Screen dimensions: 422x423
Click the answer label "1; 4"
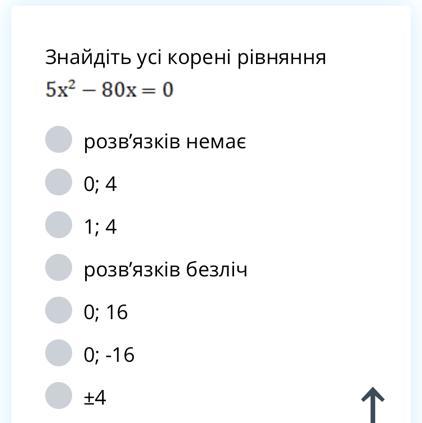pos(100,227)
